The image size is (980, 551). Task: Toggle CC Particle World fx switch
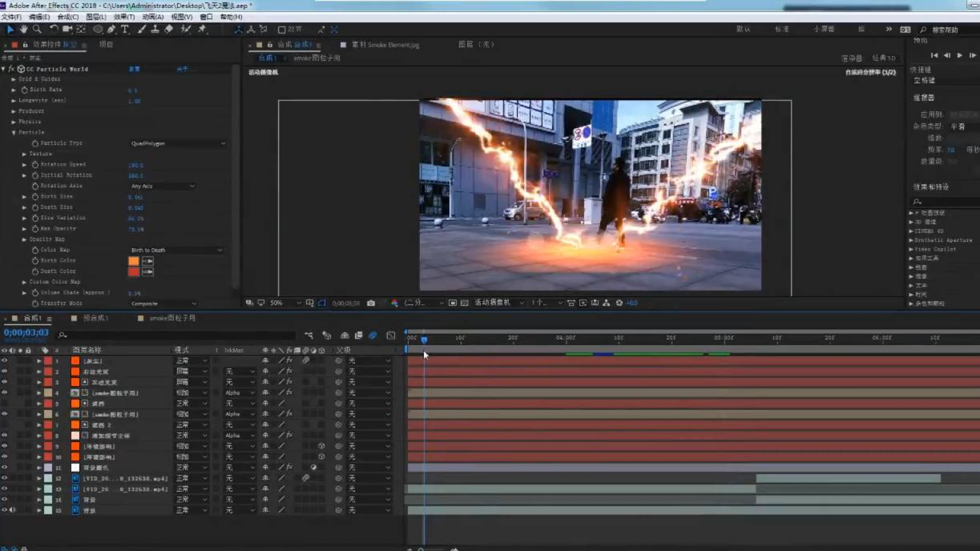(x=11, y=69)
